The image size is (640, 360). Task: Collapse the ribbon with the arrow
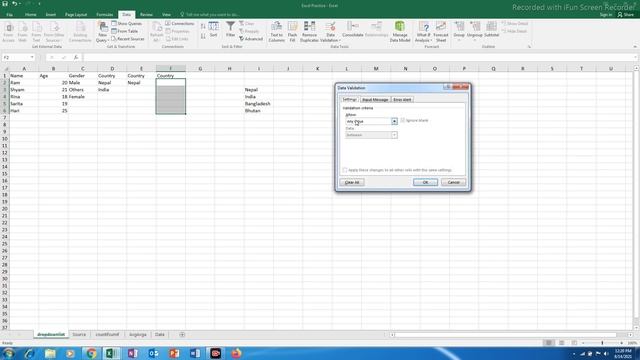click(x=635, y=47)
